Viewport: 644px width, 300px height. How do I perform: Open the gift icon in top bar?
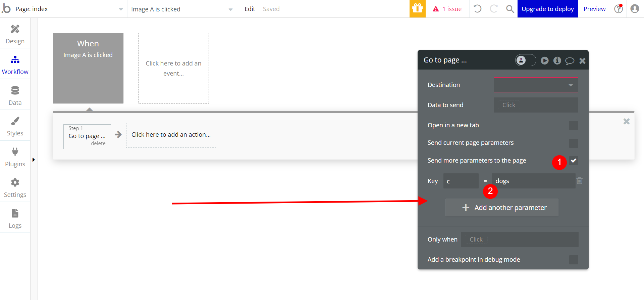coord(418,9)
